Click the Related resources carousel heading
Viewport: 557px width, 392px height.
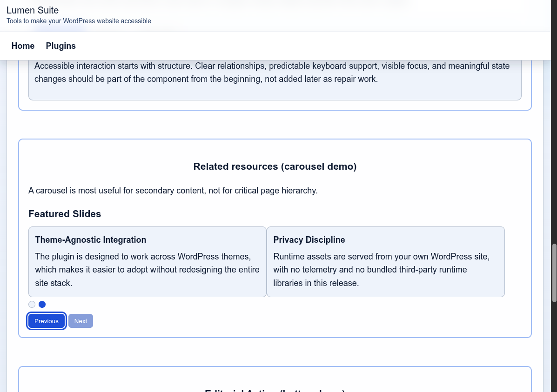(x=275, y=166)
